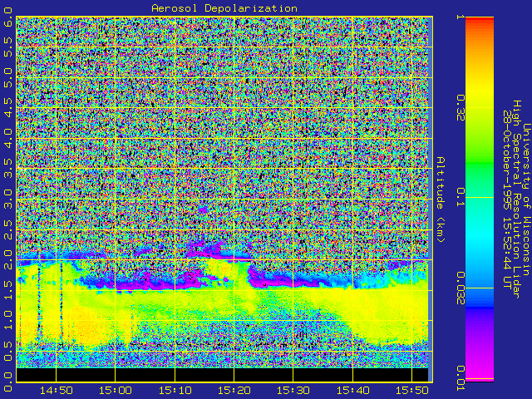Click the 0.0 altitude axis label

pos(8,382)
